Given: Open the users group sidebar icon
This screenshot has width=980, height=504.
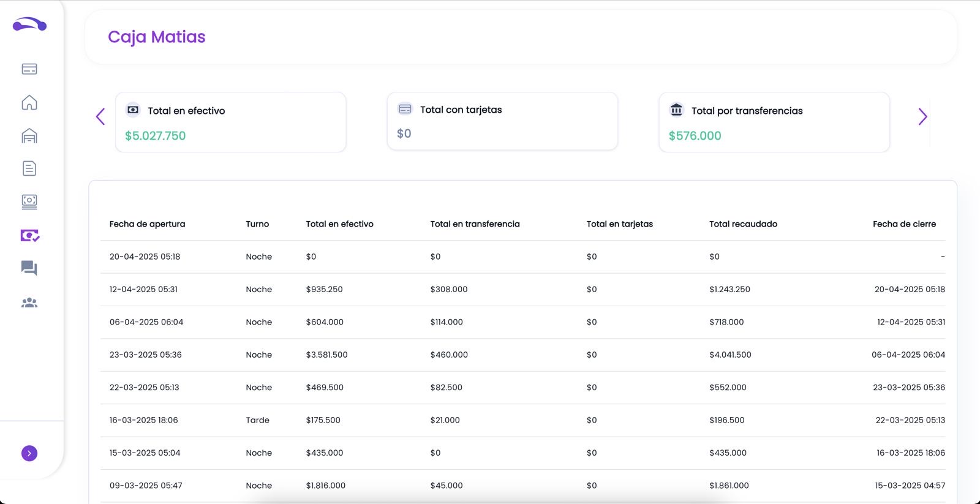Looking at the screenshot, I should click(x=29, y=303).
